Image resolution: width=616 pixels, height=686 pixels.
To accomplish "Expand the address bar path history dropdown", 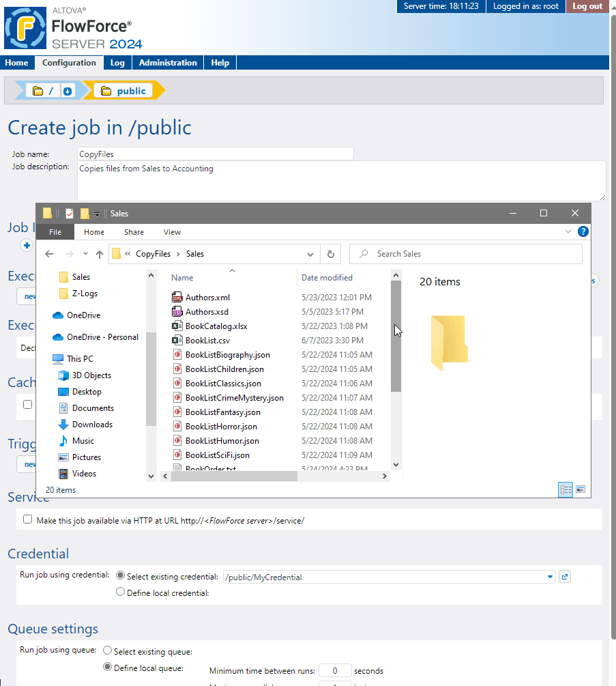I will (310, 254).
